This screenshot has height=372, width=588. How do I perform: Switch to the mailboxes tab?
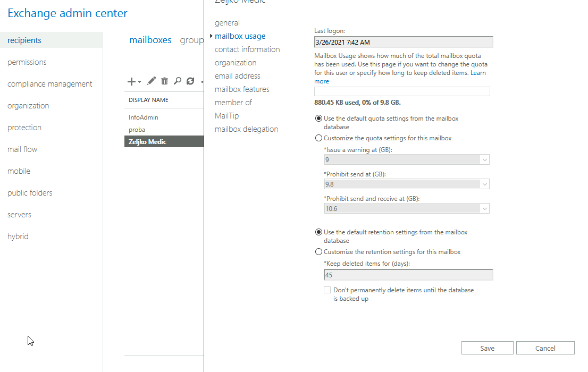pos(150,40)
